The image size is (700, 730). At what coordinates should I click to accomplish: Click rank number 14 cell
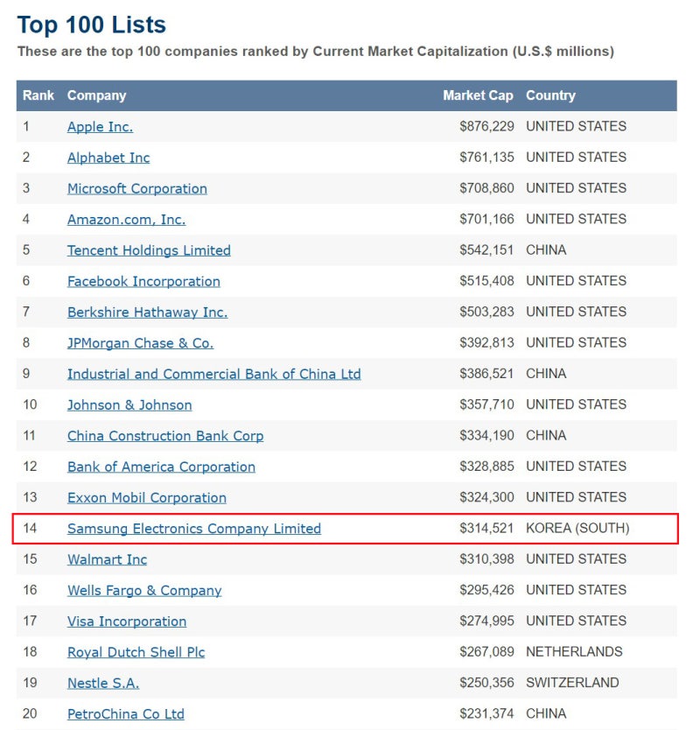pyautogui.click(x=30, y=528)
